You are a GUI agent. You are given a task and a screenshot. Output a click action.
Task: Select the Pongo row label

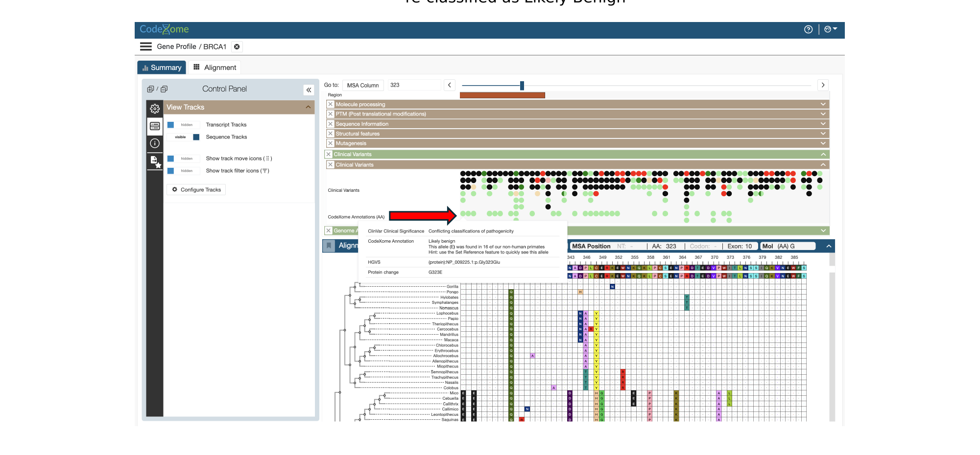453,292
